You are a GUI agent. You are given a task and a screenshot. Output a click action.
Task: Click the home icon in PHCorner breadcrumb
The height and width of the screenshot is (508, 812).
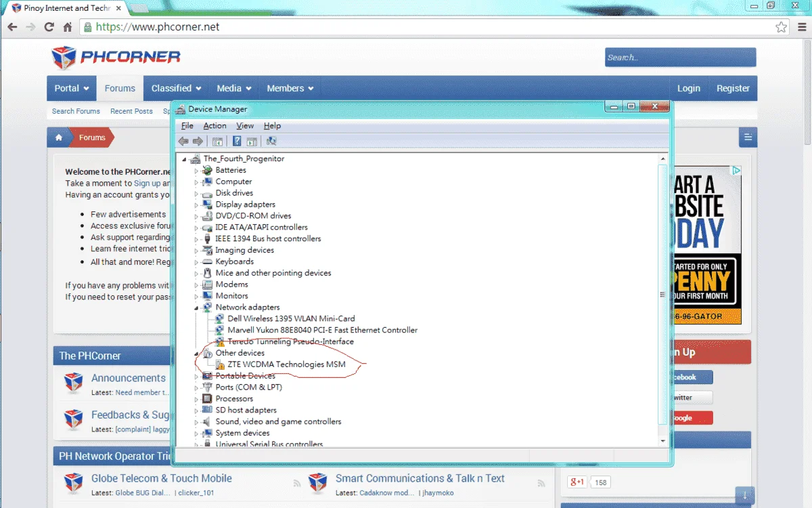pyautogui.click(x=59, y=137)
